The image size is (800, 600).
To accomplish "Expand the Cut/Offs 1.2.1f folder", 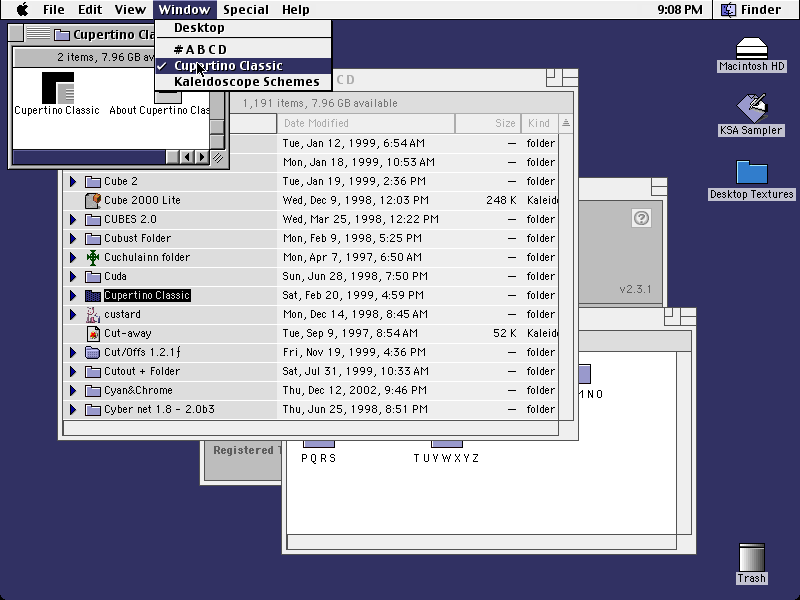I will [x=73, y=352].
